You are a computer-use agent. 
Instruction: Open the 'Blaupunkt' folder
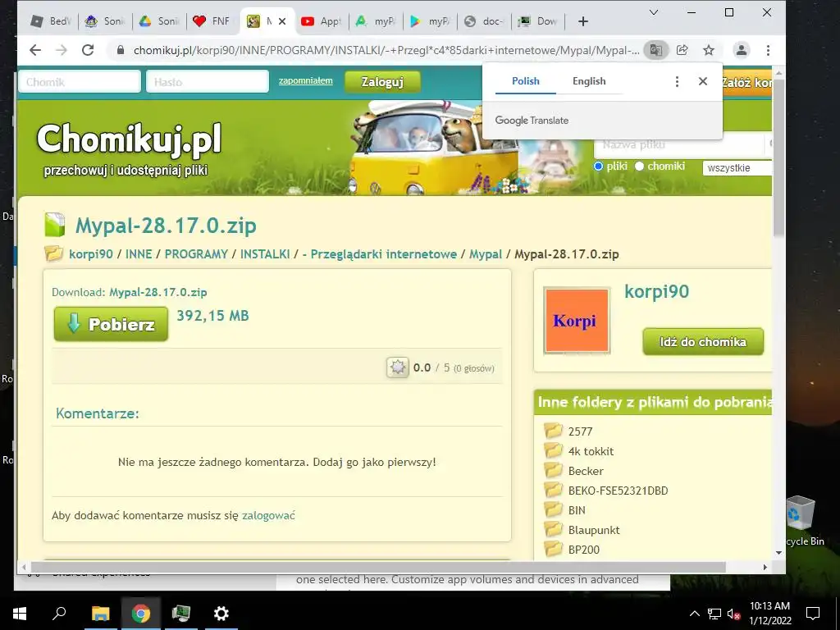[594, 531]
